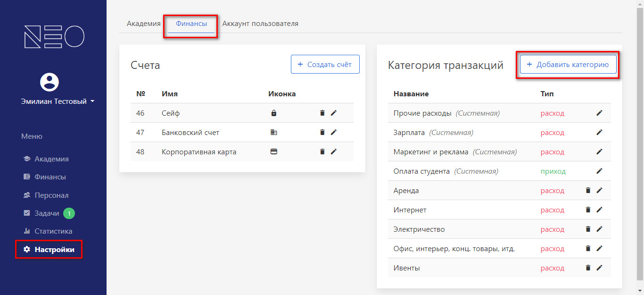Click account number 47
Screen dimensions: 644x295
click(x=140, y=133)
